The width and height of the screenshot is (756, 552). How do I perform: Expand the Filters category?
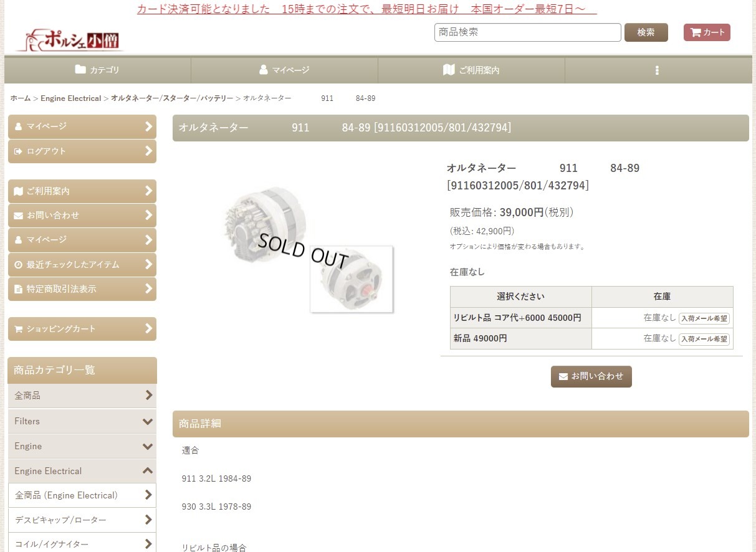(x=82, y=421)
